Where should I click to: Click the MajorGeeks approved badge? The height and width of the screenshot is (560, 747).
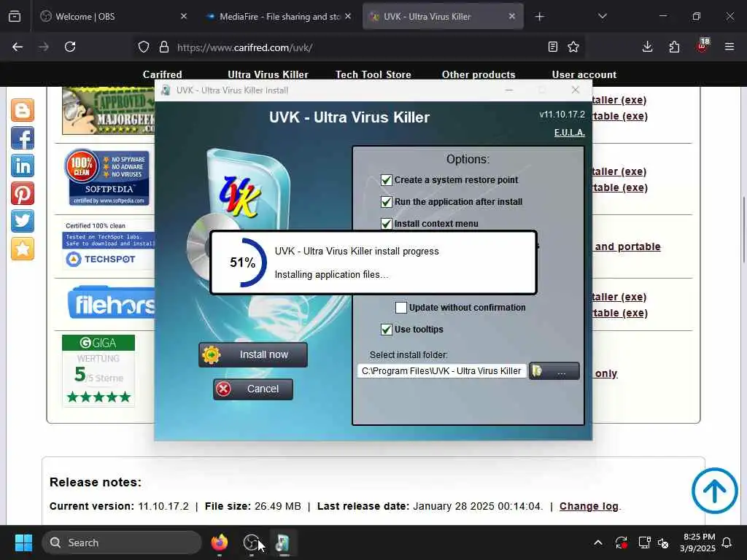(x=109, y=111)
